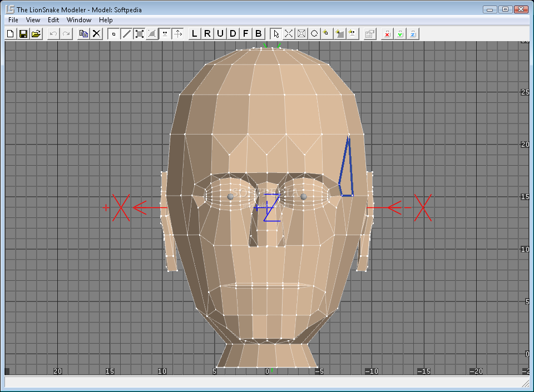Toggle the blue Z axis lock
Image resolution: width=534 pixels, height=392 pixels.
[x=413, y=34]
